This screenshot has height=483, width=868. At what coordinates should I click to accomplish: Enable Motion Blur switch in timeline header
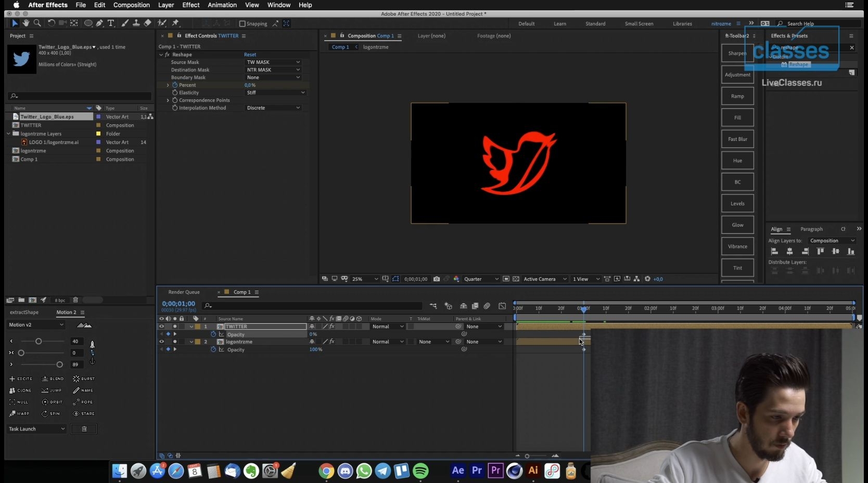[x=487, y=306]
